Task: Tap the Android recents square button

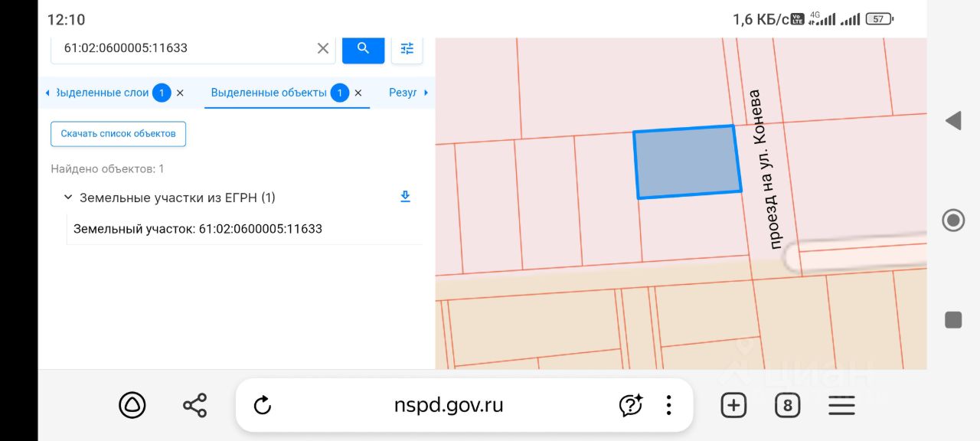Action: (953, 320)
